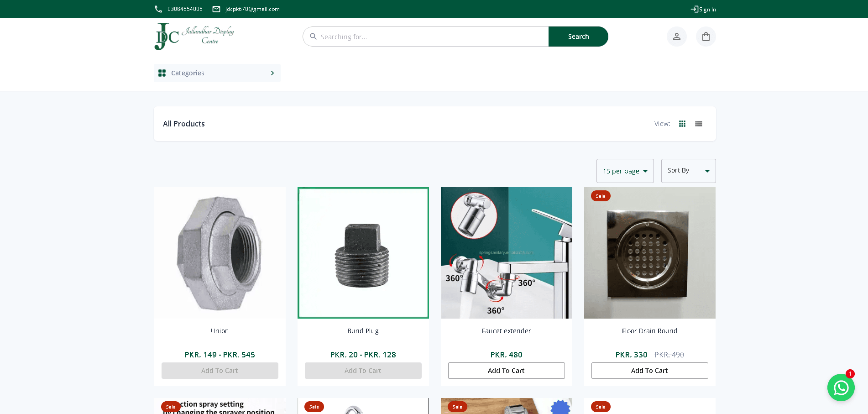This screenshot has width=868, height=414.
Task: Click the Sign In arrow icon
Action: click(x=695, y=9)
